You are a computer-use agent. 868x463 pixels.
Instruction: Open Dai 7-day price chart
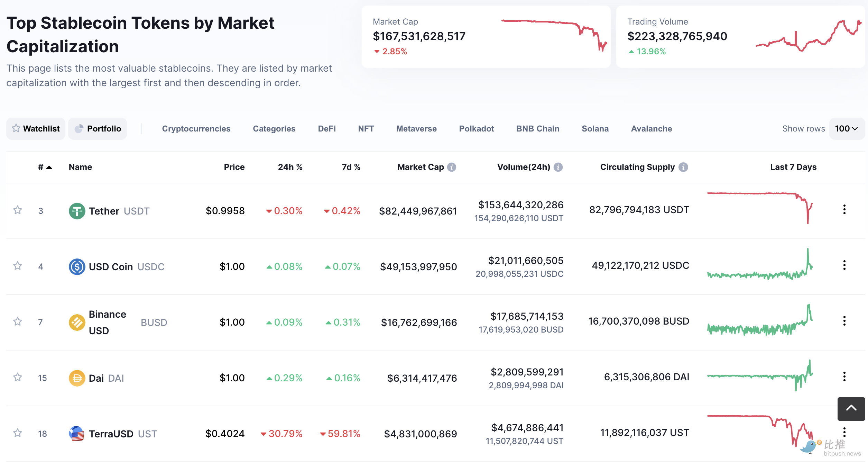point(760,375)
